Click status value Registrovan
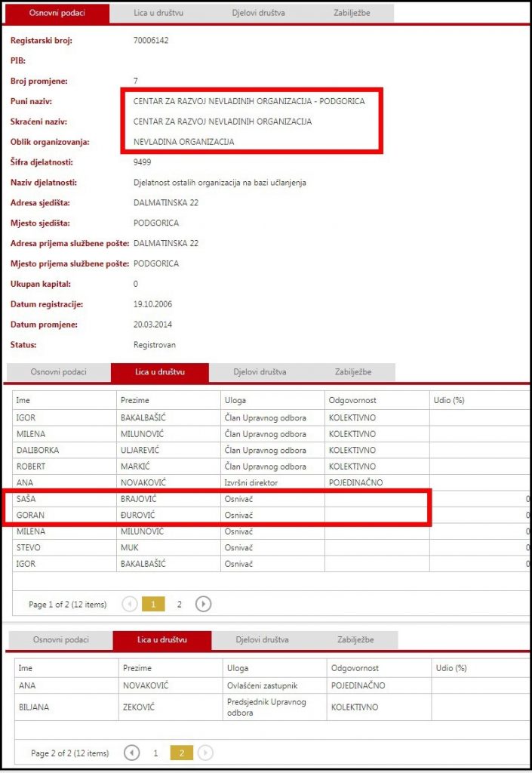The height and width of the screenshot is (773, 532). point(154,344)
